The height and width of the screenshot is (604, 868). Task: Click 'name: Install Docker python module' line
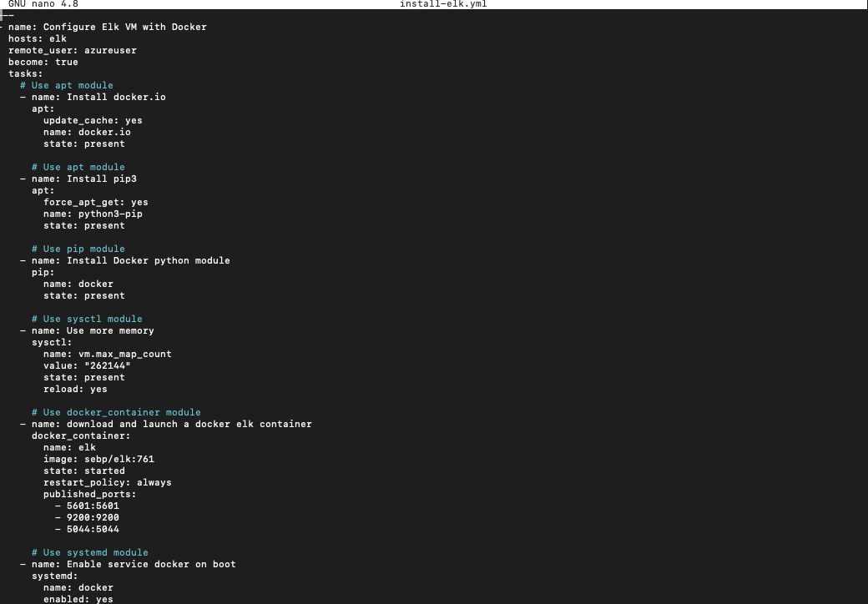(x=131, y=260)
